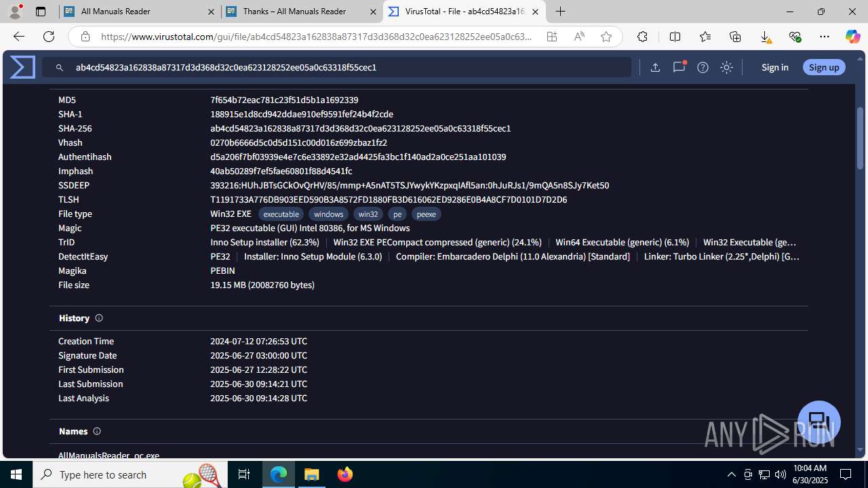Toggle the light/dark theme icon

pyautogui.click(x=726, y=67)
